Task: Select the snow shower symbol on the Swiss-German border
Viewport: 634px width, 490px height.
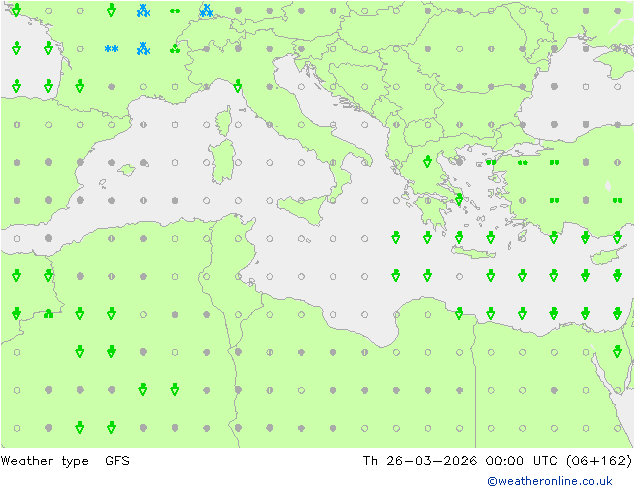Action: click(207, 11)
